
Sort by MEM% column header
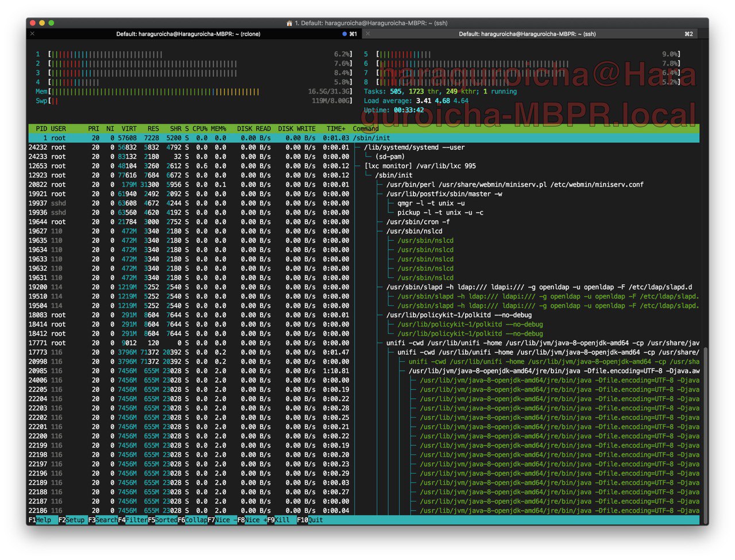tap(218, 129)
